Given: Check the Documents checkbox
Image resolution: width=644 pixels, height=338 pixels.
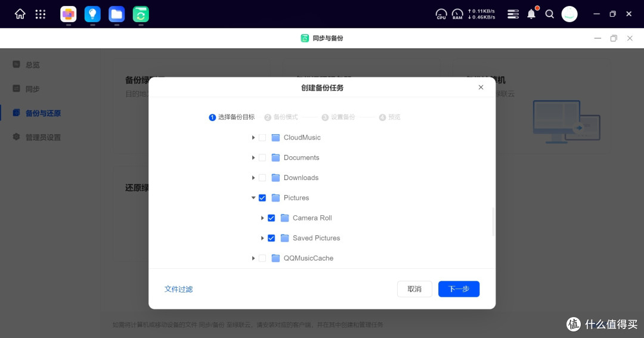Looking at the screenshot, I should point(262,158).
